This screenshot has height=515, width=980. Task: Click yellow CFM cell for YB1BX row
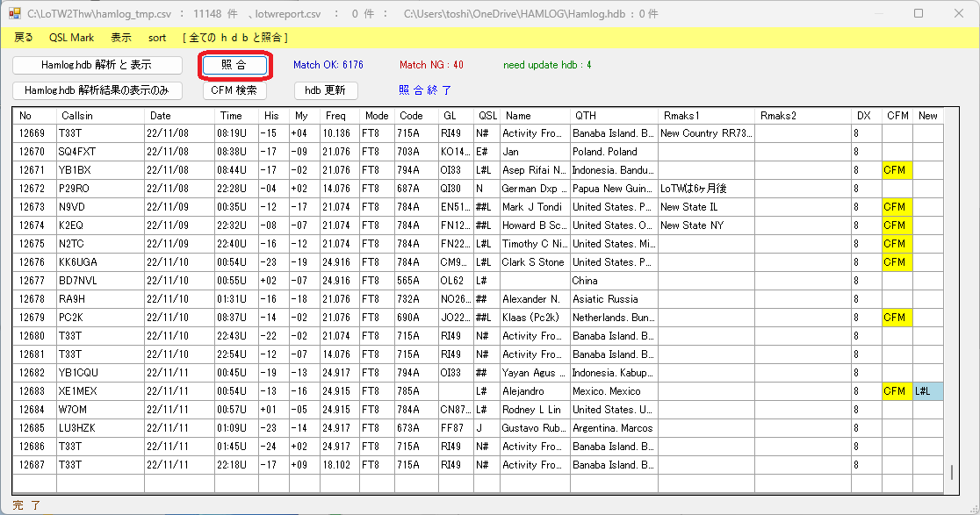click(x=897, y=170)
